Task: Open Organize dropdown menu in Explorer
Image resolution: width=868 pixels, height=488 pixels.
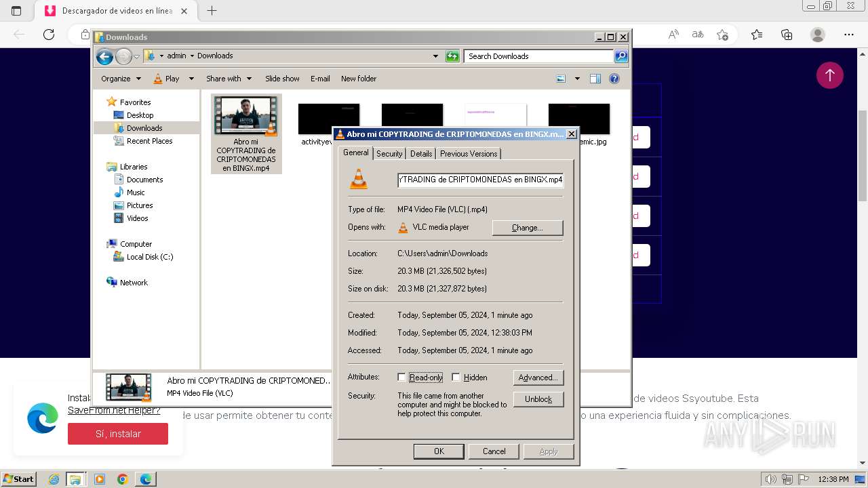Action: (x=121, y=79)
